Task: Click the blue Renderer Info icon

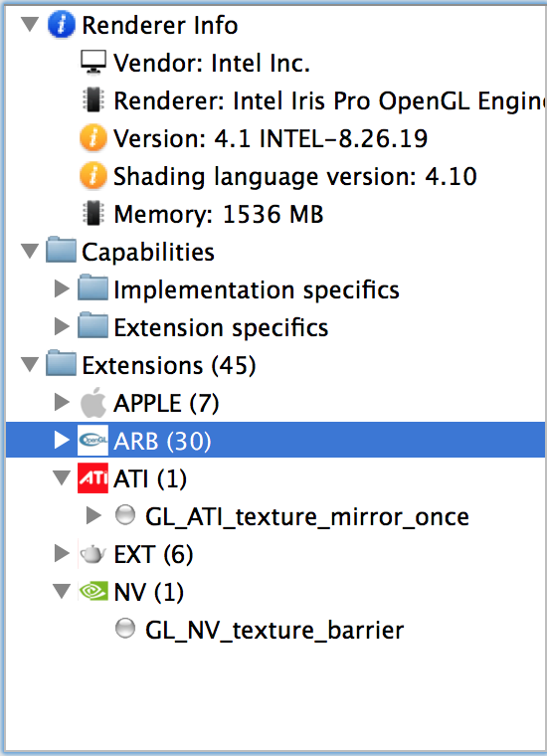Action: 62,25
